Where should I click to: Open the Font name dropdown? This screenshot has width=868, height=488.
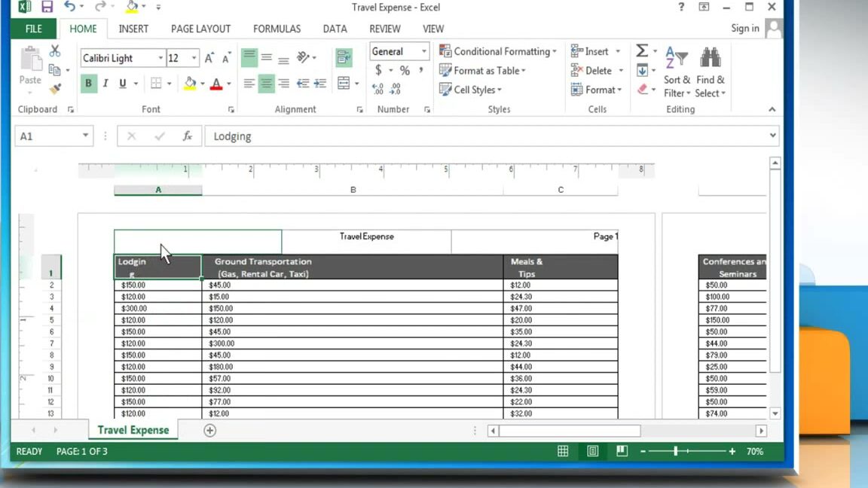coord(160,57)
